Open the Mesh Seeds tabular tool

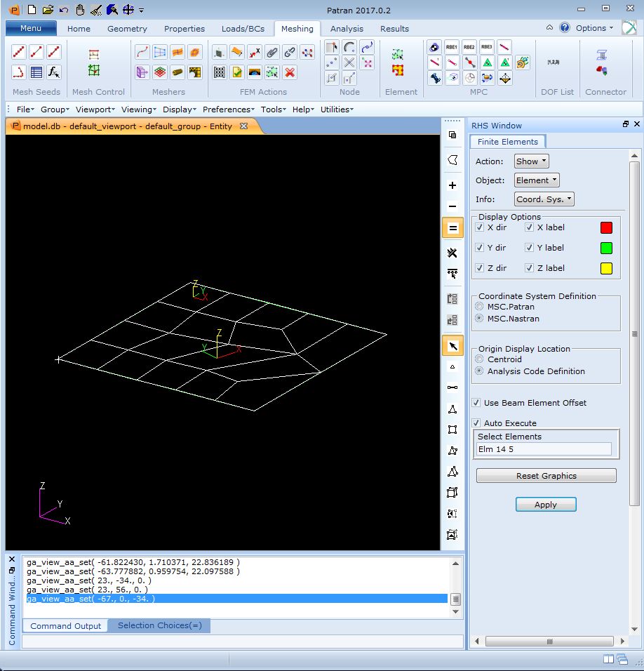pyautogui.click(x=36, y=72)
